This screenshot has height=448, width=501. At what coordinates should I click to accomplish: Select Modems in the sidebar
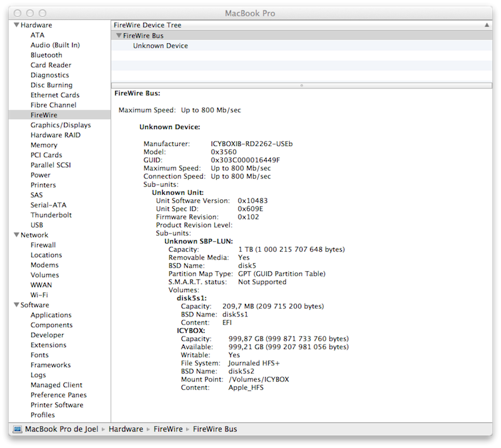coord(44,265)
